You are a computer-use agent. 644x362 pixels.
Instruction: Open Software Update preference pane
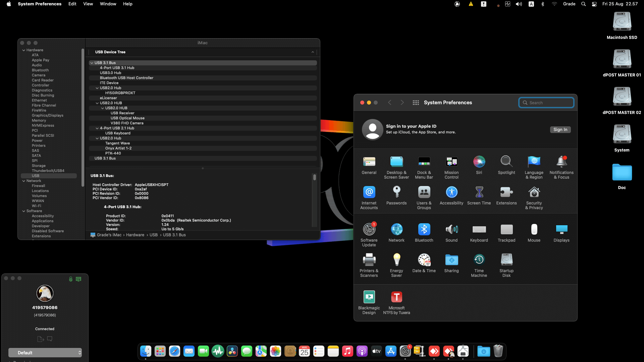[x=369, y=235]
